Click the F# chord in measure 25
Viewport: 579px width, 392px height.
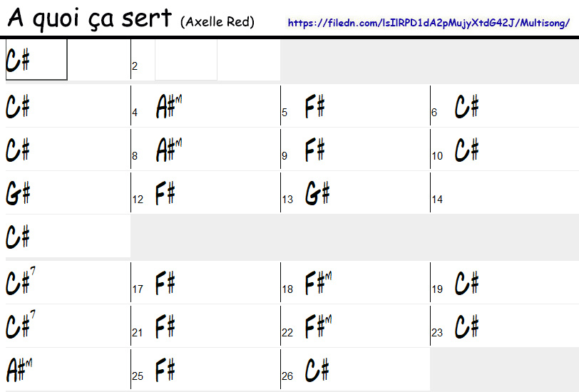point(165,371)
